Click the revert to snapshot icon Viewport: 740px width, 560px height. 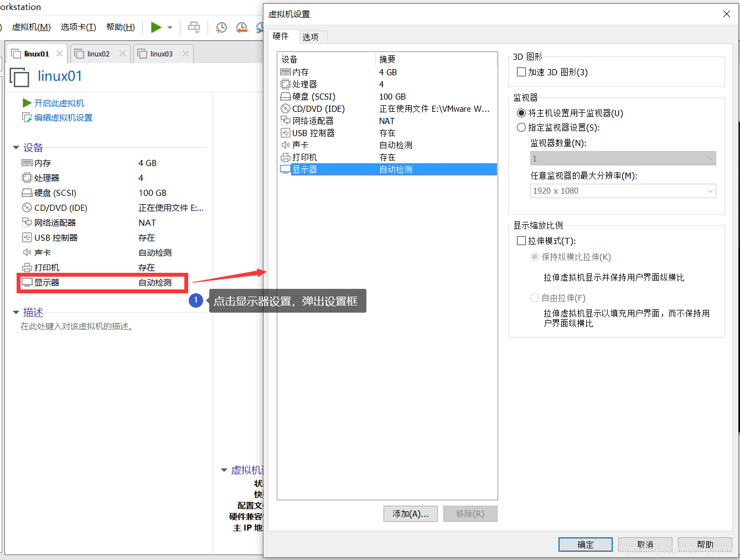[x=241, y=28]
